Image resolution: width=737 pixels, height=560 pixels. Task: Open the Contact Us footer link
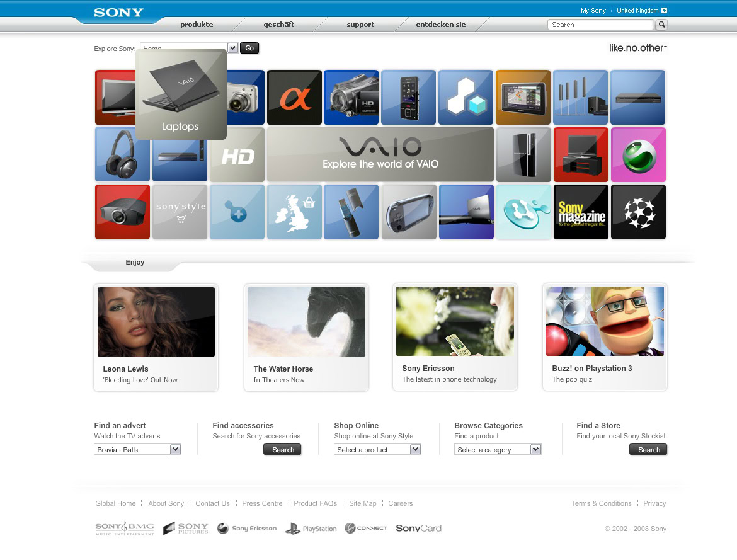click(x=212, y=503)
